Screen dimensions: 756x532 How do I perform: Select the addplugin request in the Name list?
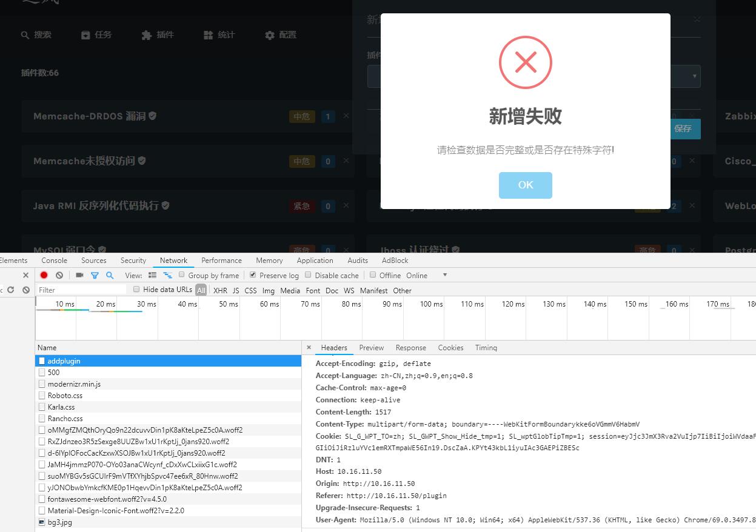[x=67, y=361]
